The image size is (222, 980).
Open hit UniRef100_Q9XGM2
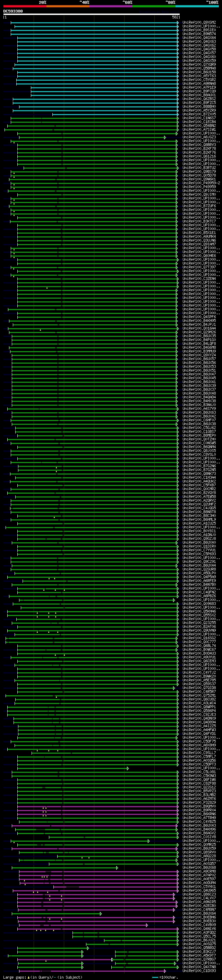coord(199,23)
